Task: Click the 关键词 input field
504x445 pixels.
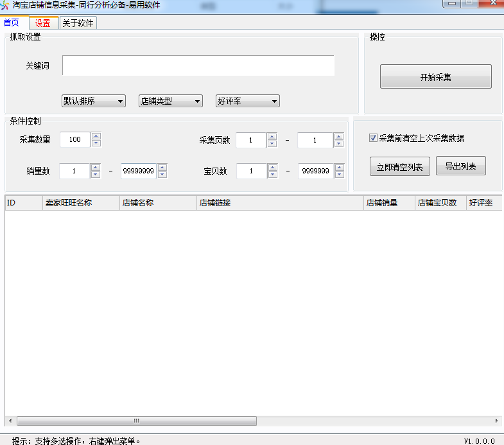Action: (198, 65)
